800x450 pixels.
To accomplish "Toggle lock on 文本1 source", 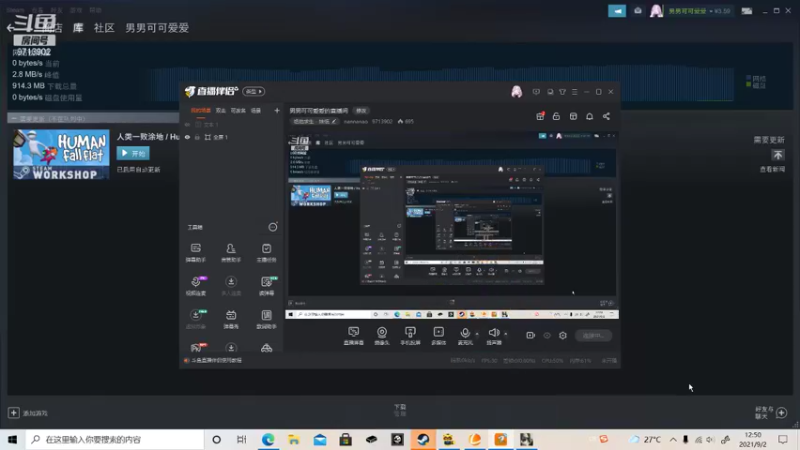I will coord(197,124).
